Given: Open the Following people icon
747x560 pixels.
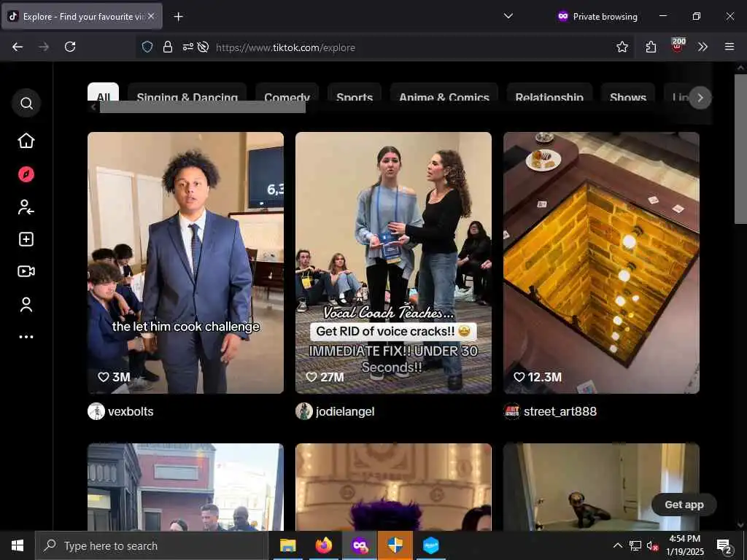Looking at the screenshot, I should (26, 207).
